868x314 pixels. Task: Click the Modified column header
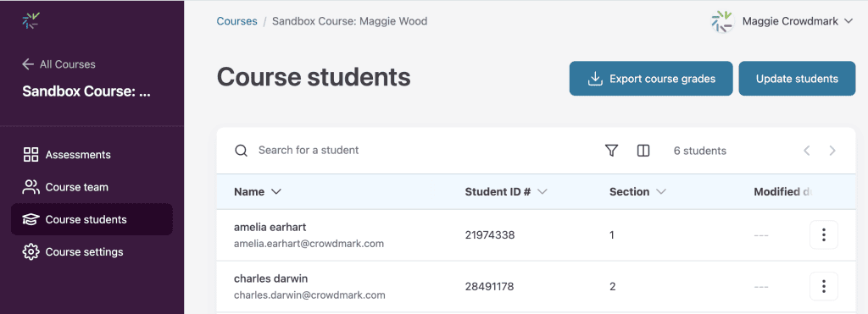click(x=782, y=192)
